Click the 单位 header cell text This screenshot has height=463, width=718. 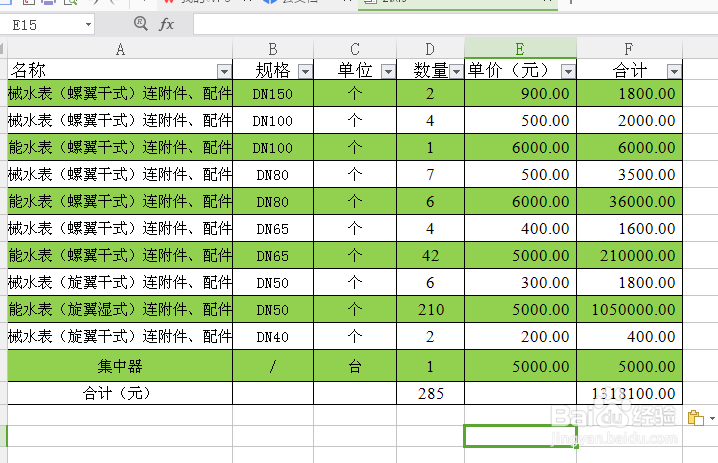tap(355, 71)
